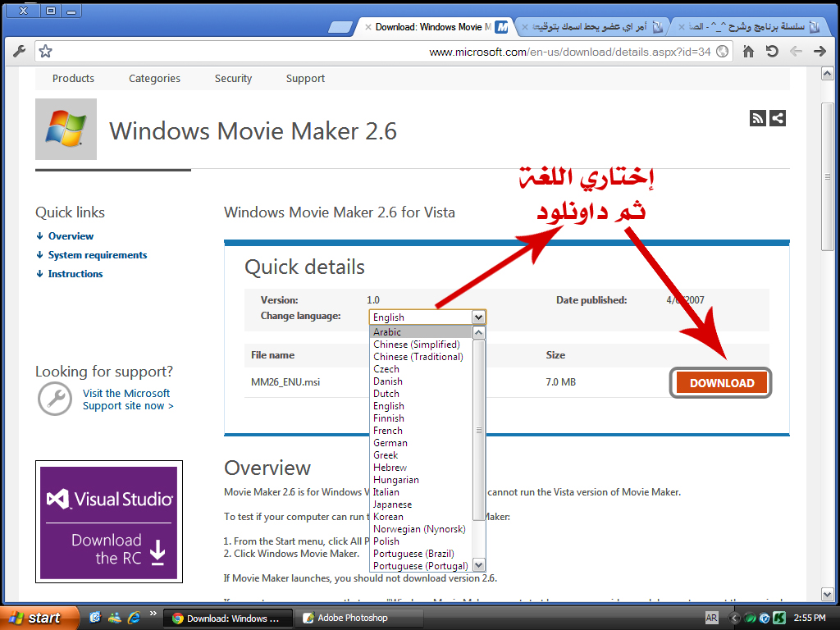
Task: Select Italian language option
Action: point(421,492)
